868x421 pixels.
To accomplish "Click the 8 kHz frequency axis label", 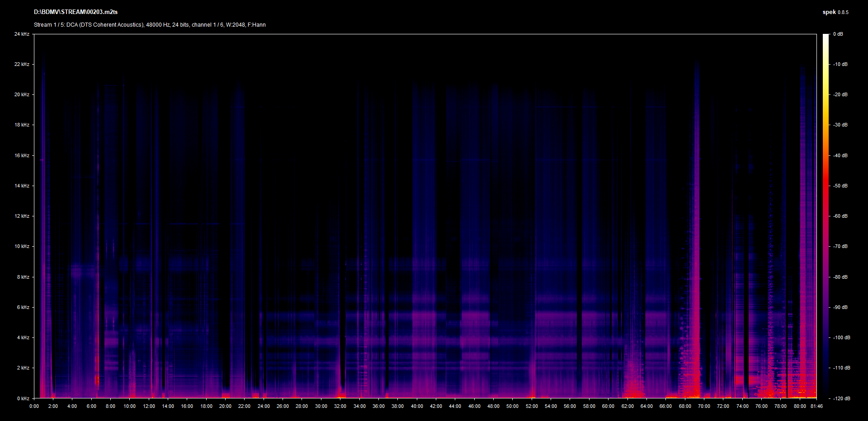I will click(x=23, y=277).
